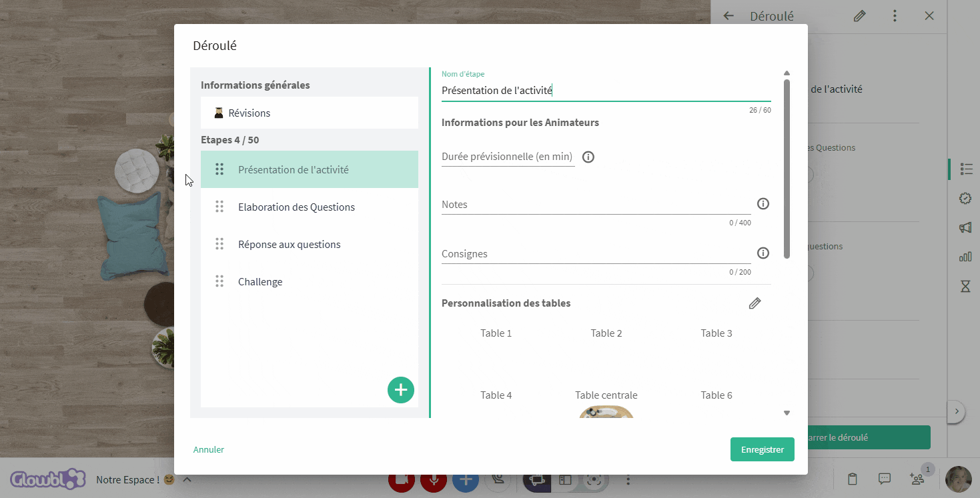Click the drag handle beside Réponse aux questions
The image size is (980, 498).
pos(219,244)
